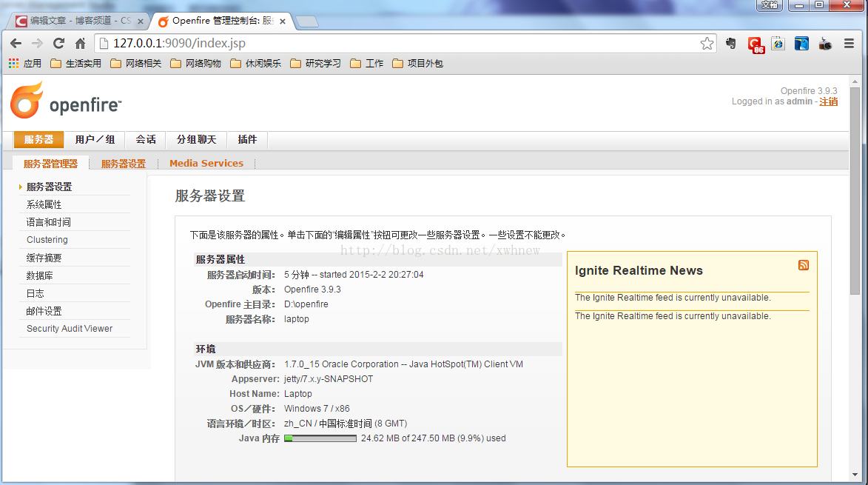Viewport: 868px width, 485px height.
Task: Select the Openfire 管理控制台 browser tab
Action: (221, 21)
